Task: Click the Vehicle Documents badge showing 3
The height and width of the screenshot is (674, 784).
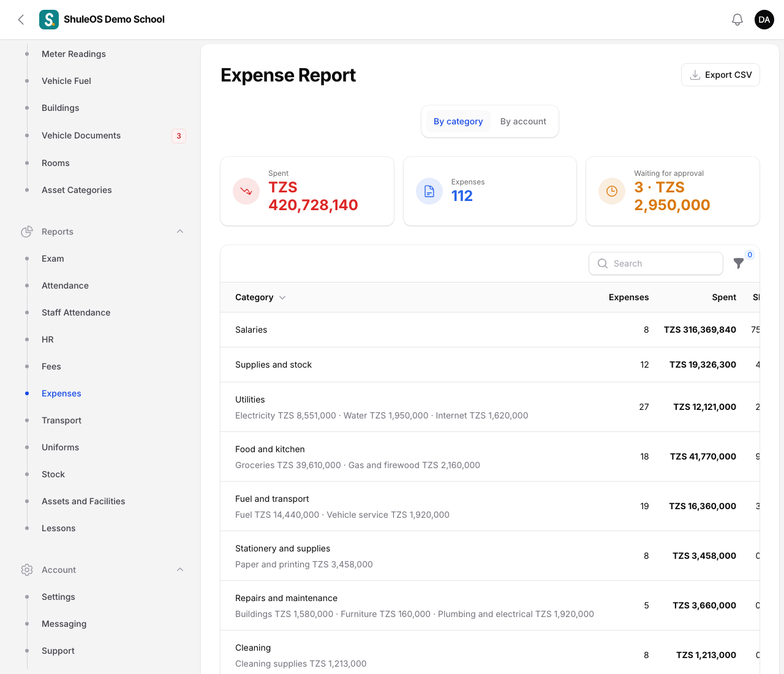Action: pyautogui.click(x=179, y=136)
